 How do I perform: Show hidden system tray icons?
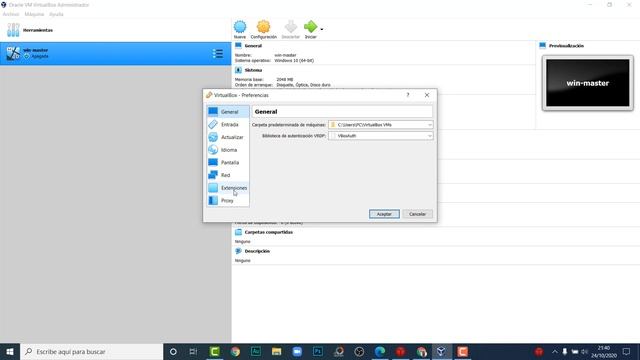pyautogui.click(x=555, y=351)
